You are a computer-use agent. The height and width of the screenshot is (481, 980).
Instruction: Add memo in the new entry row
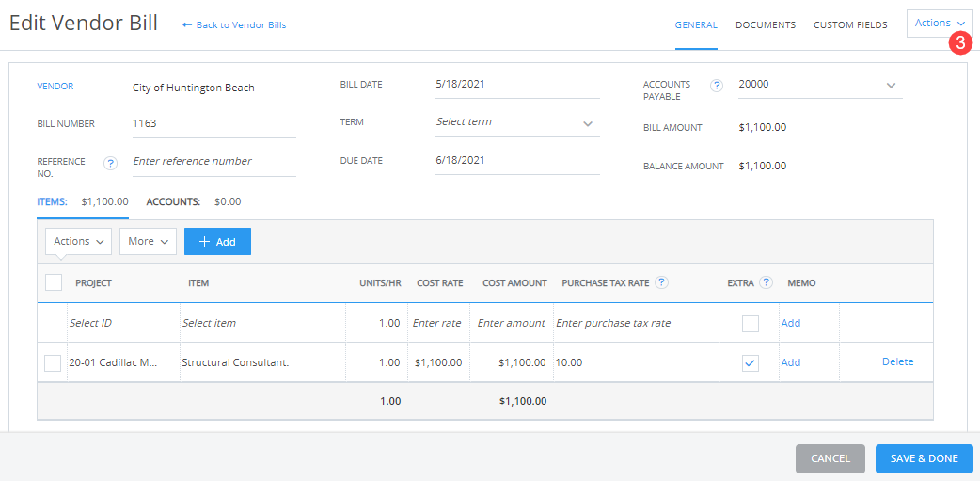click(x=791, y=324)
